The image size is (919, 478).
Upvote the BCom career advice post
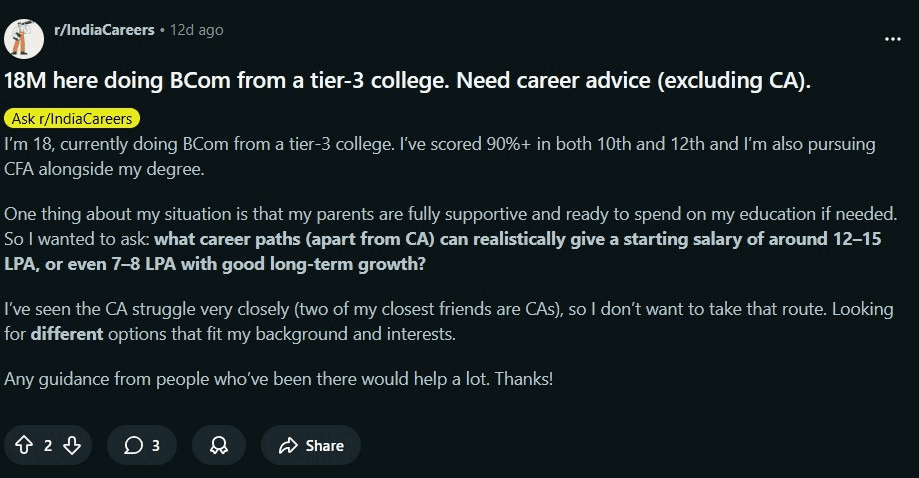point(24,446)
